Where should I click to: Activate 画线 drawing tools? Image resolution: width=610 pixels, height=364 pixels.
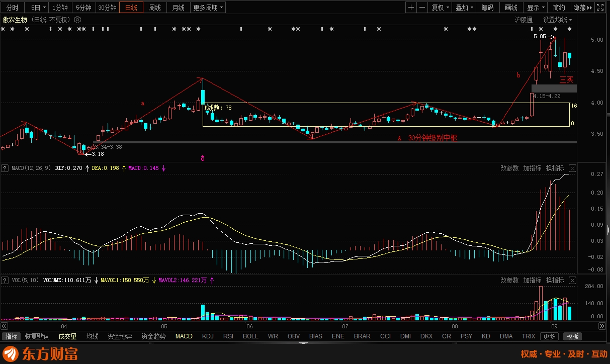(511, 8)
